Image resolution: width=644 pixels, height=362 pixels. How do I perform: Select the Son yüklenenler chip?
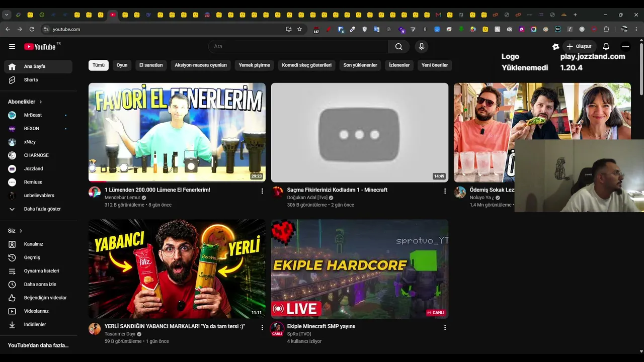(x=360, y=65)
